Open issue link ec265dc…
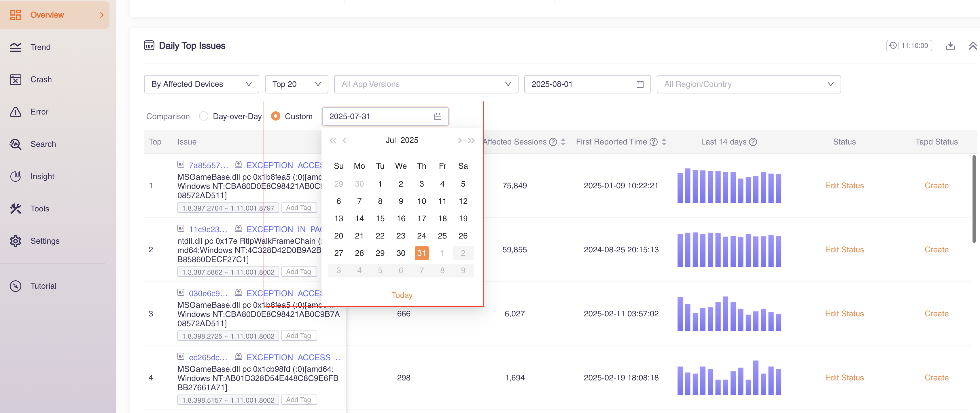The width and height of the screenshot is (980, 413). pyautogui.click(x=208, y=357)
